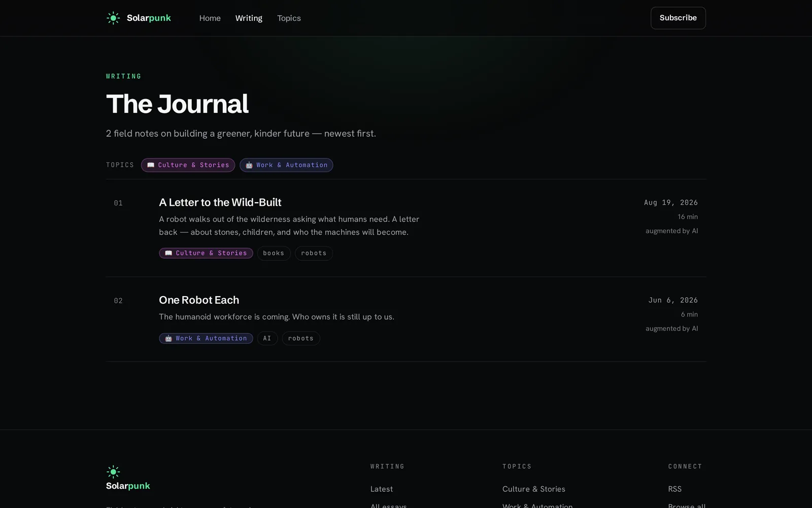The width and height of the screenshot is (812, 508).
Task: Open the RSS link in footer
Action: coord(675,489)
